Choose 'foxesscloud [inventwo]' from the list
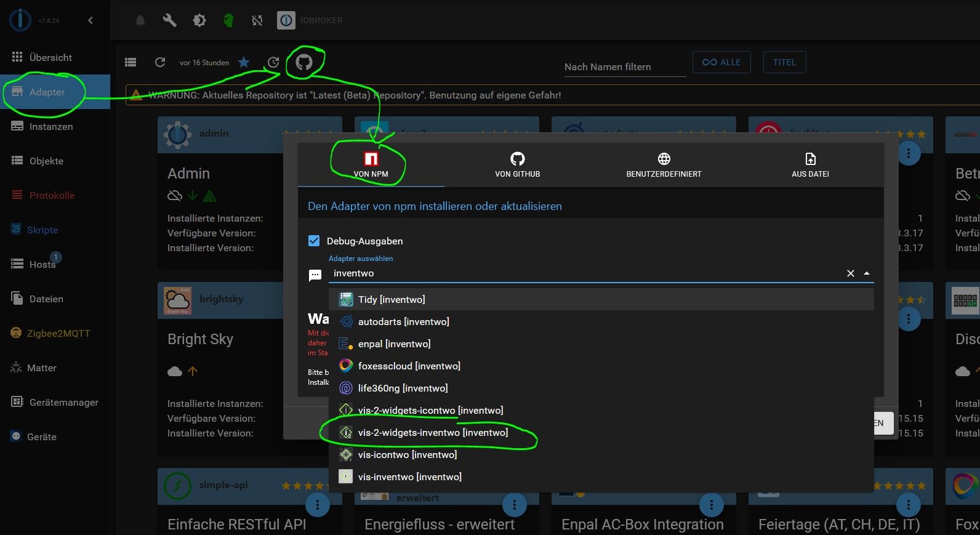The image size is (980, 535). [x=601, y=366]
